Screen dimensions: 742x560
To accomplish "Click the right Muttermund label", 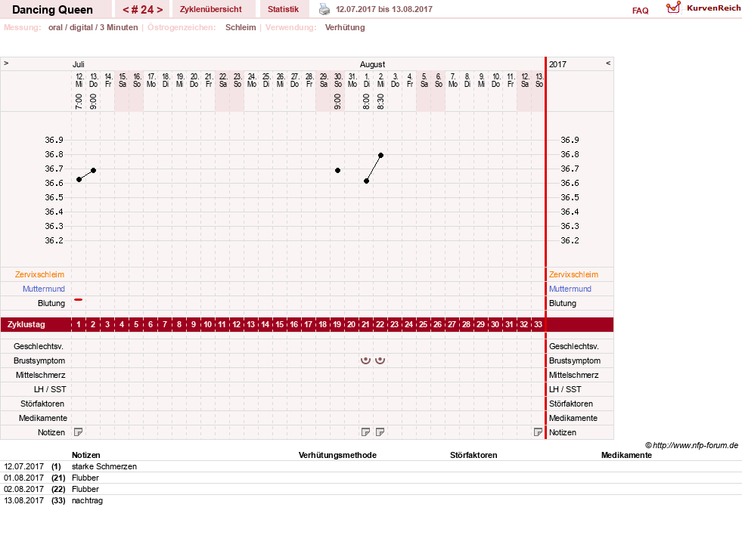I will pyautogui.click(x=570, y=289).
